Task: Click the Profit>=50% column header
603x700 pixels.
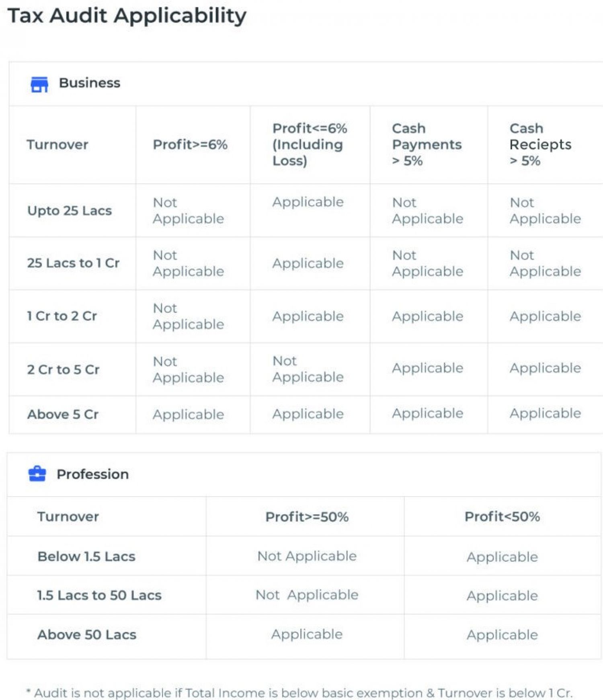Action: [x=307, y=517]
